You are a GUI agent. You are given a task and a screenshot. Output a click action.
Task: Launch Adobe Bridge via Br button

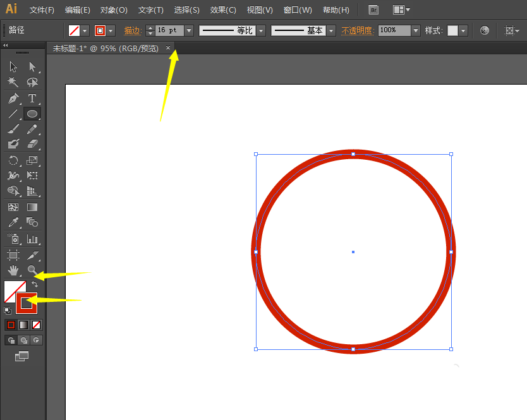tap(373, 10)
